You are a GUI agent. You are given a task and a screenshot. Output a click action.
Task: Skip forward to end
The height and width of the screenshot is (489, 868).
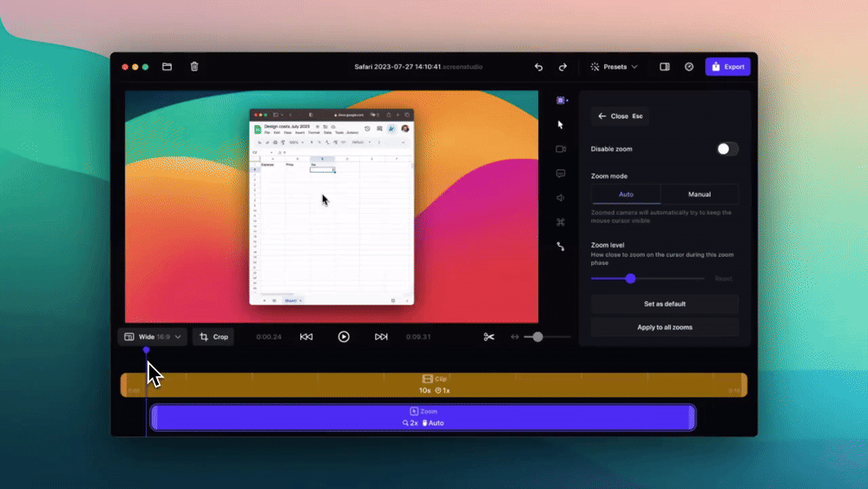point(381,337)
